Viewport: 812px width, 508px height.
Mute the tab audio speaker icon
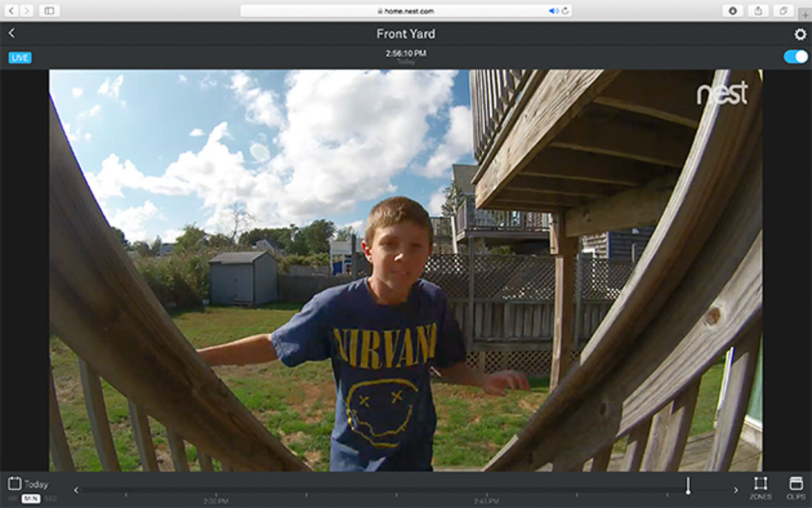click(x=554, y=11)
